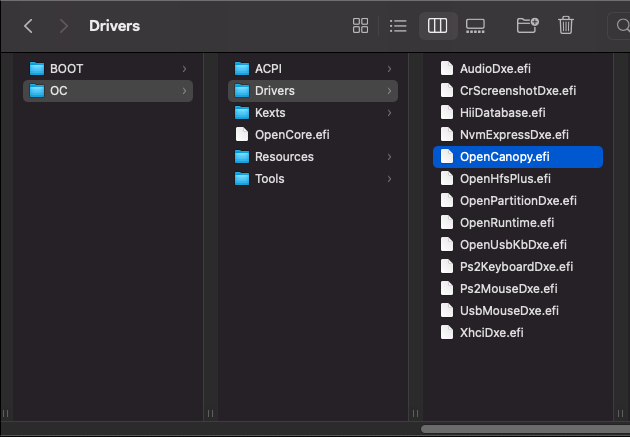Expand the Kexts folder chevron

point(389,113)
